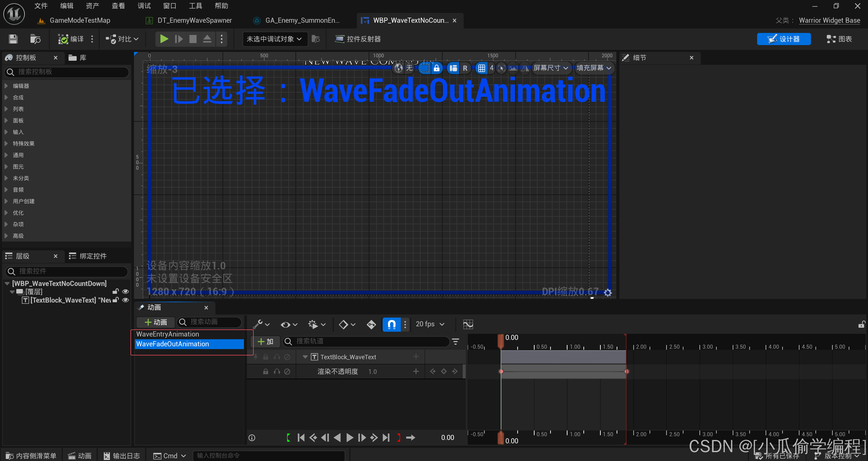The height and width of the screenshot is (461, 868).
Task: Toggle visibility eye of TextBlock_WaveText
Action: 126,300
